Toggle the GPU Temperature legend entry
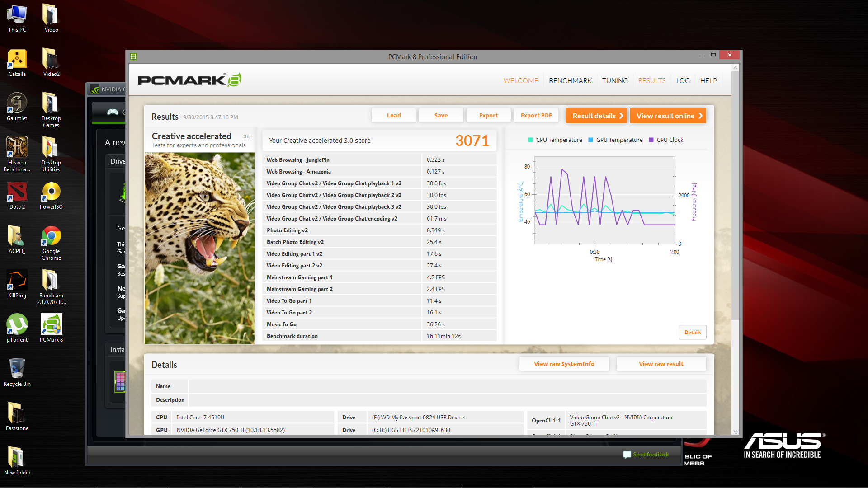Image resolution: width=868 pixels, height=488 pixels. (x=615, y=140)
